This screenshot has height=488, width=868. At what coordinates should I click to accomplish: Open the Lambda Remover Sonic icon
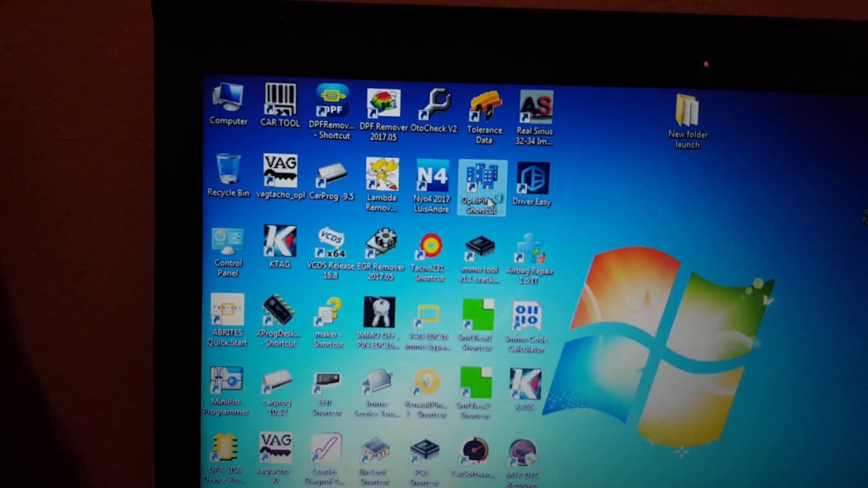(382, 185)
